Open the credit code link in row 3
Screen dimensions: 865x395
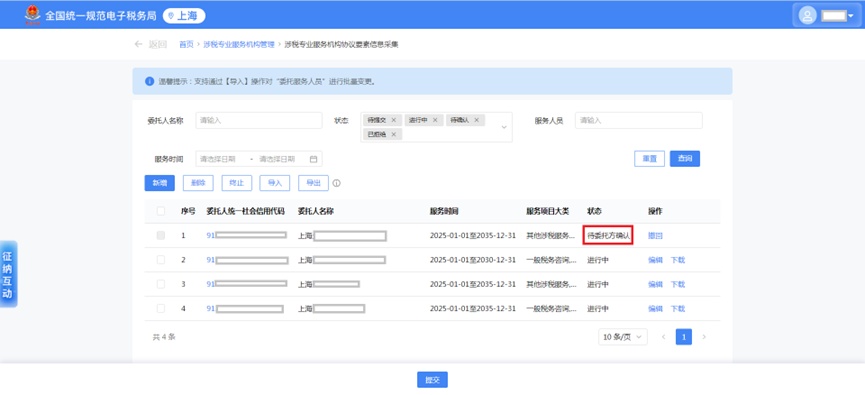click(247, 284)
